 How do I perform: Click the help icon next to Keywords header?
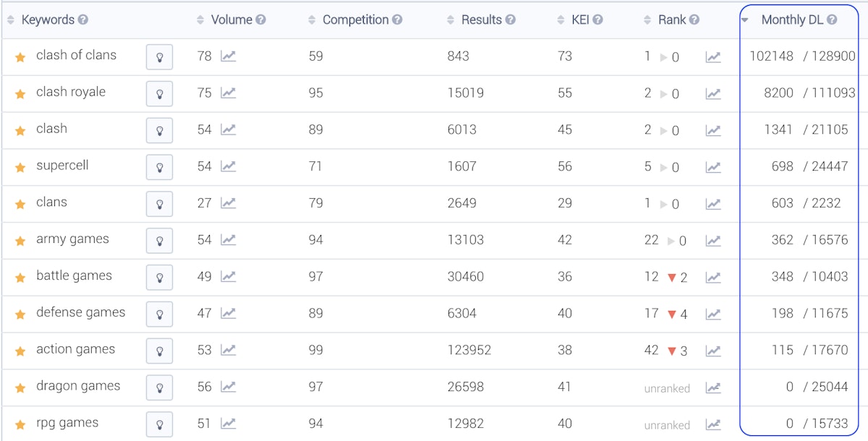click(83, 20)
